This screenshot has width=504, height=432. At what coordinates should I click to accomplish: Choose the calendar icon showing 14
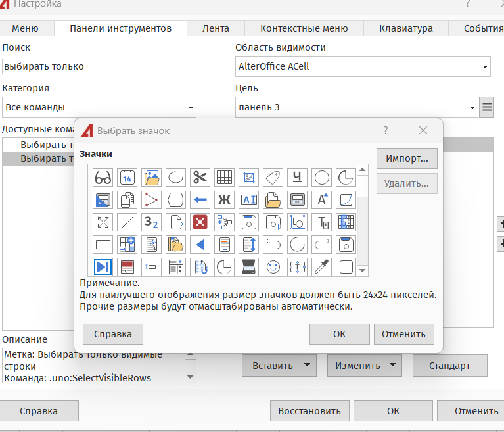[x=127, y=177]
